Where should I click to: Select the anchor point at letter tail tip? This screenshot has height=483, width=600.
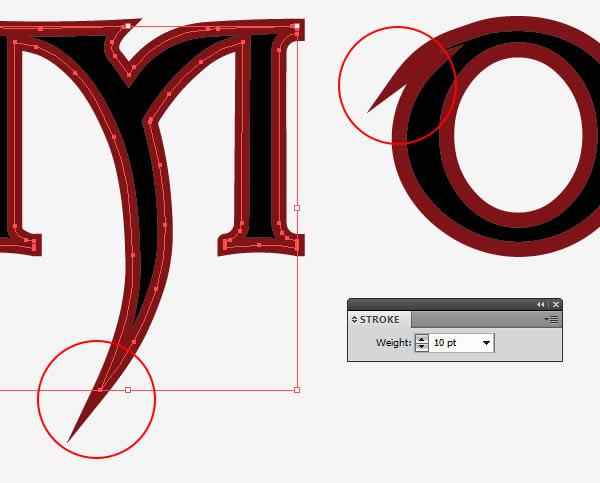(x=100, y=390)
